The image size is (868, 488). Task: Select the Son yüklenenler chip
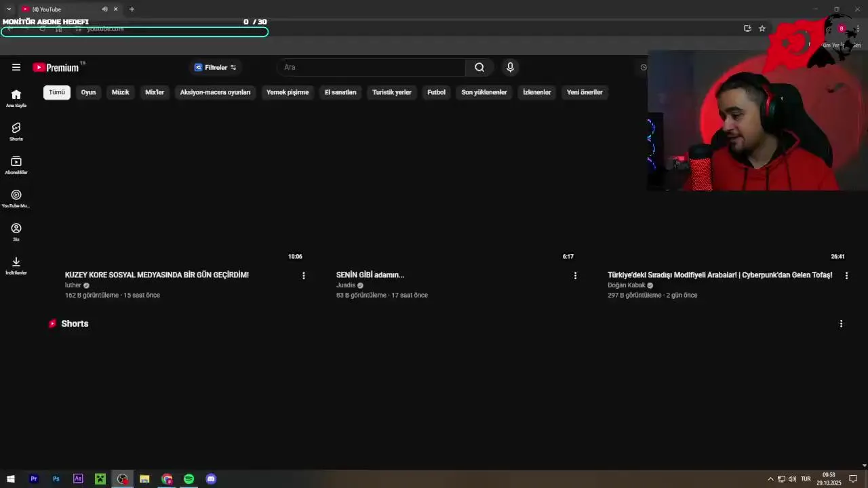click(484, 92)
